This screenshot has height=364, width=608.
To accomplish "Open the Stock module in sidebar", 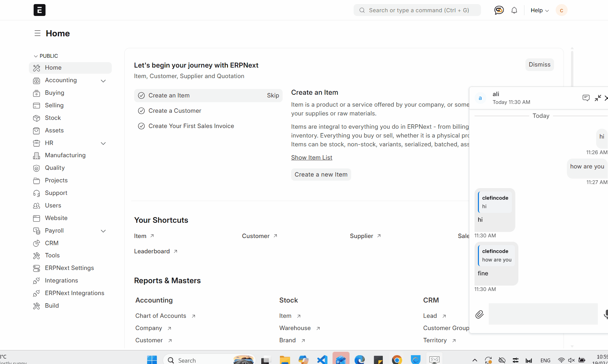I will click(53, 118).
